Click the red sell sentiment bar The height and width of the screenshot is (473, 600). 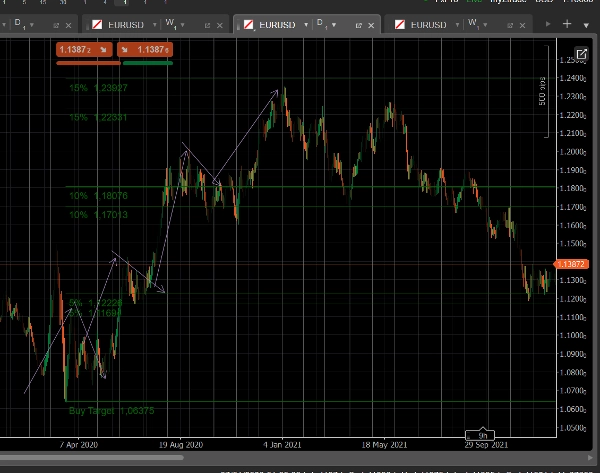pyautogui.click(x=88, y=63)
